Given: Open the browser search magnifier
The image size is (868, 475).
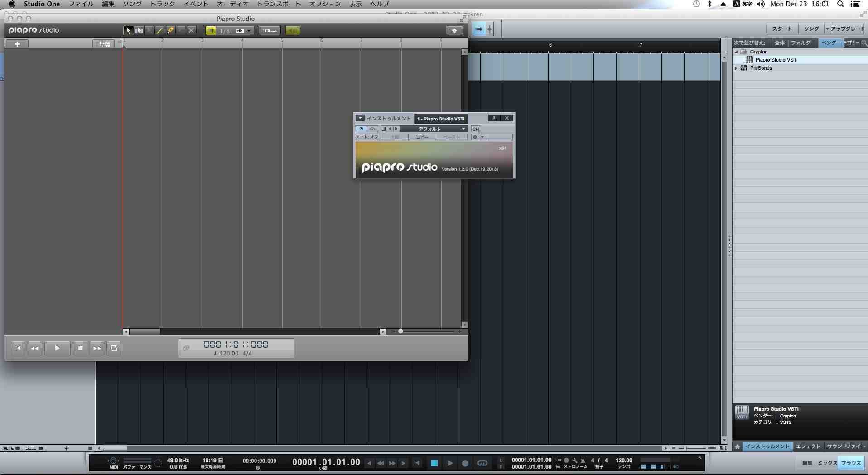Looking at the screenshot, I should pos(864,43).
